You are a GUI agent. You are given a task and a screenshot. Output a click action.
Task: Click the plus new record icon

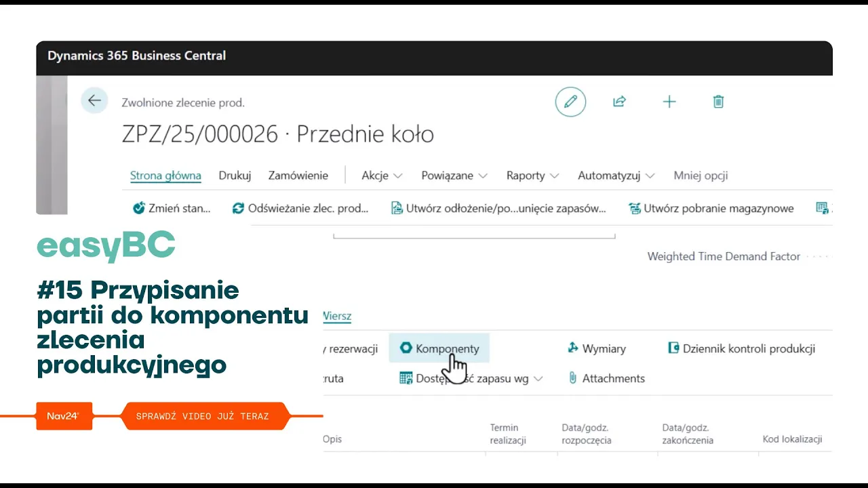[x=669, y=102]
